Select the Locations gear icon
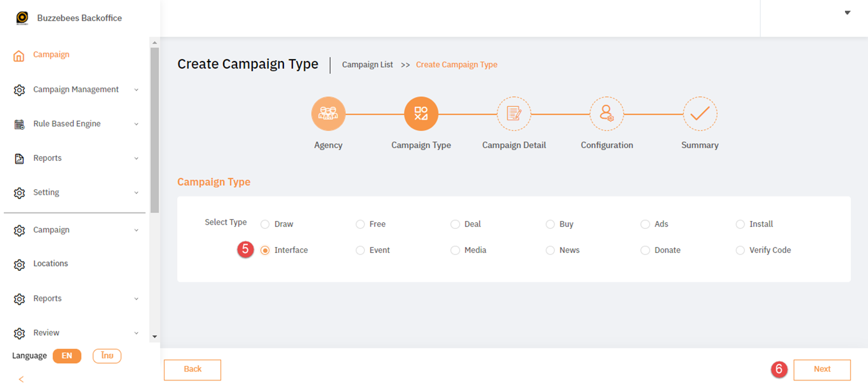Viewport: 868px width, 392px height. [x=19, y=263]
